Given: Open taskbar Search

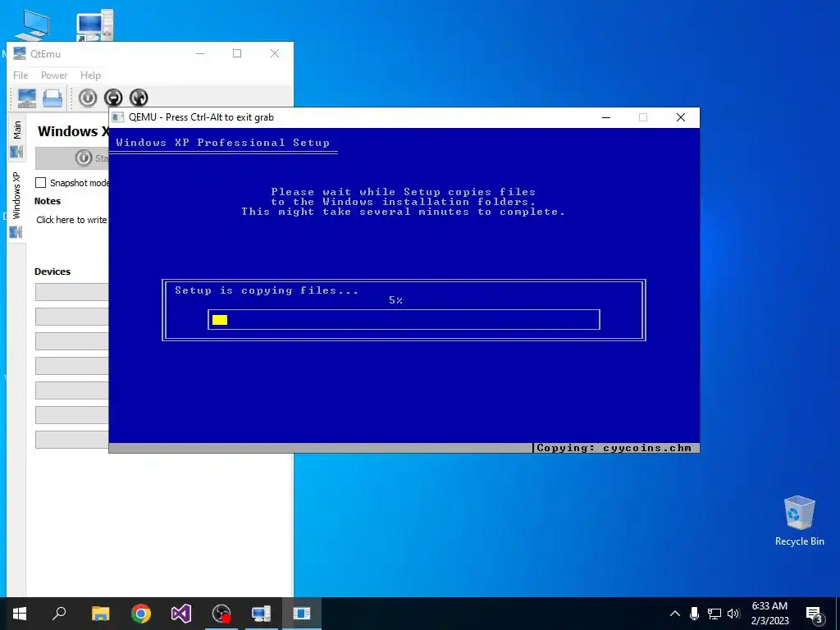Looking at the screenshot, I should coord(59,614).
